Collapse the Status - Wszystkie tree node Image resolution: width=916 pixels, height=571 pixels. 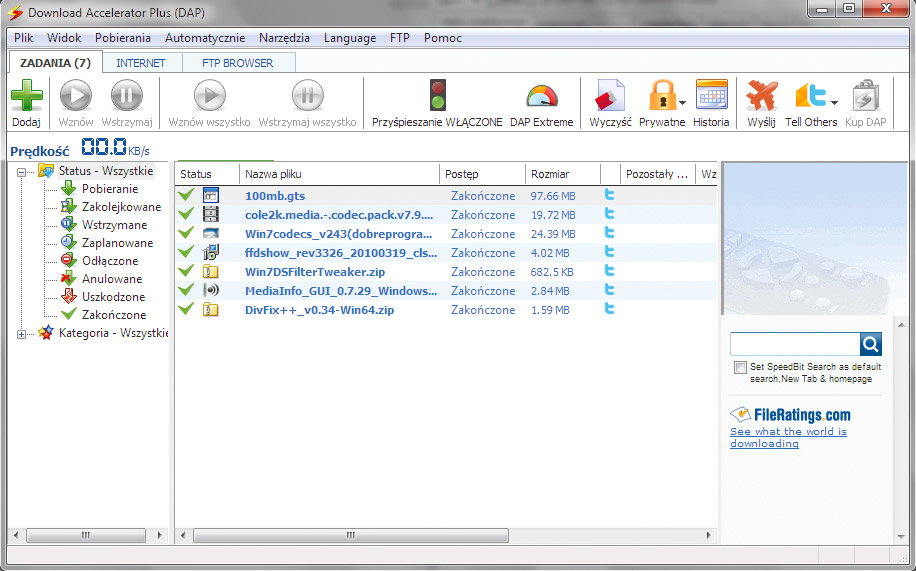point(22,171)
